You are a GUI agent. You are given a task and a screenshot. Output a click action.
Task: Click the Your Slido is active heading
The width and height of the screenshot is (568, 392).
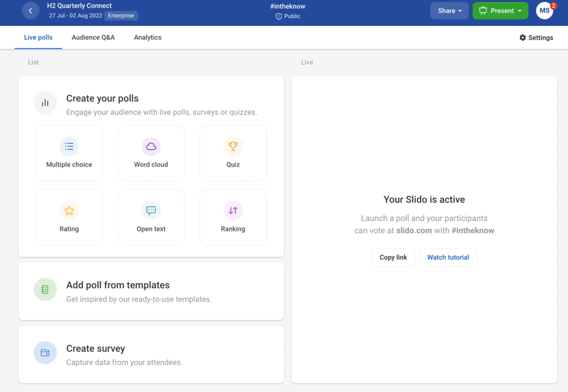click(424, 200)
